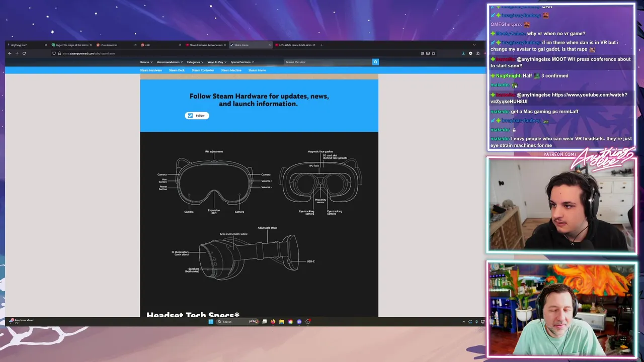Open a new browser tab with plus

pyautogui.click(x=321, y=45)
